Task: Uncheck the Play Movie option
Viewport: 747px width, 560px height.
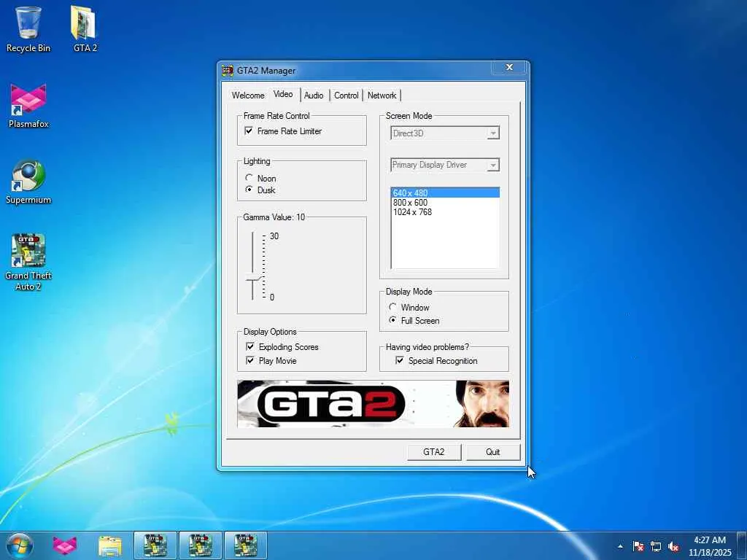Action: (x=249, y=360)
